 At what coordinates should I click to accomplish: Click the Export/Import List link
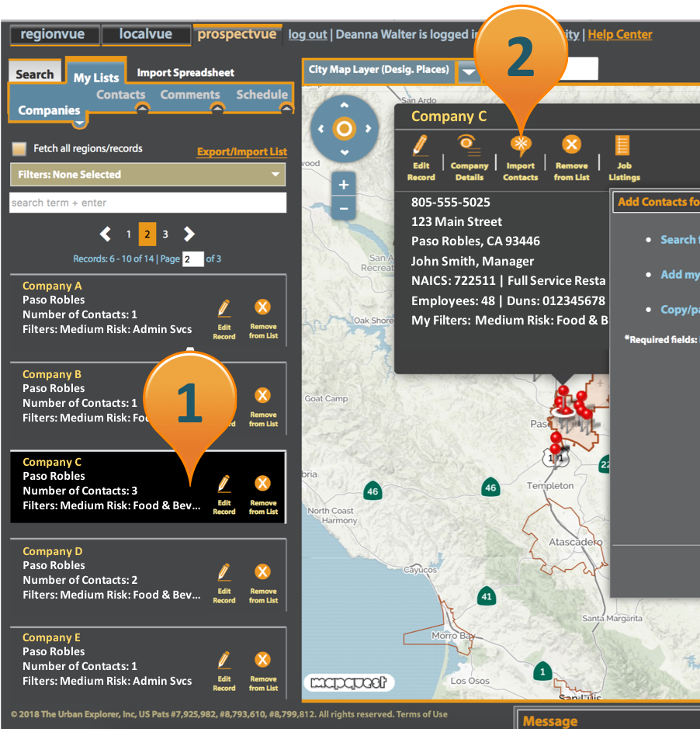click(x=241, y=151)
